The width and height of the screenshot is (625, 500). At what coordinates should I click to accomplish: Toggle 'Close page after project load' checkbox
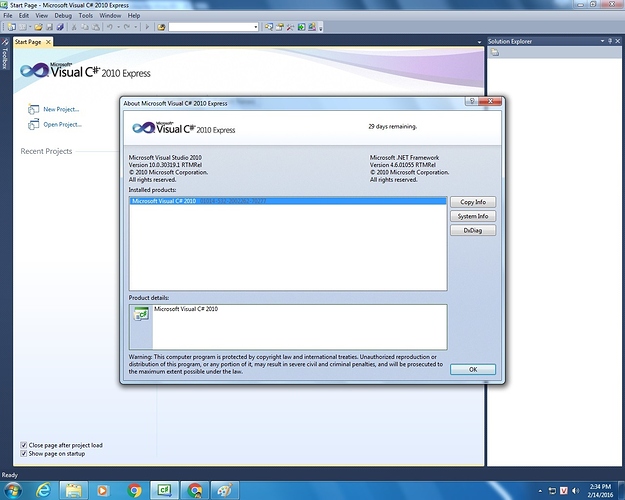point(24,445)
